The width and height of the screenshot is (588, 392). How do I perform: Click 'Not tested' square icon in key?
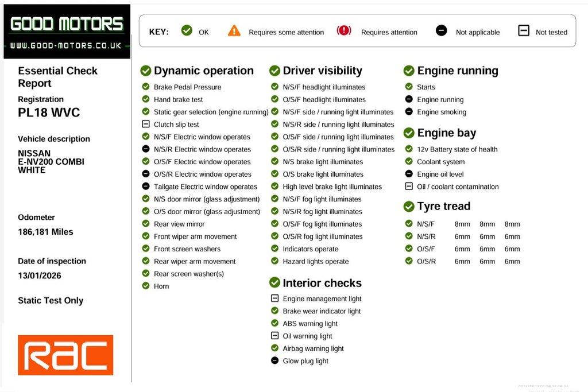523,31
